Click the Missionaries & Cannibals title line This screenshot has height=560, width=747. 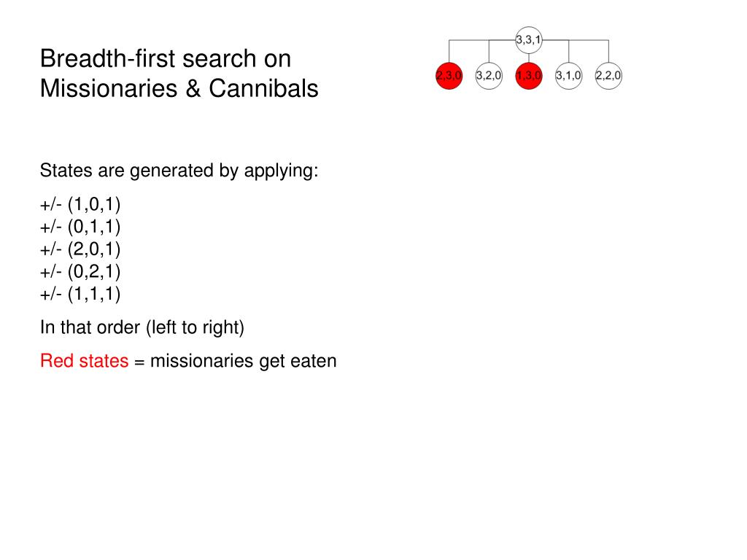coord(179,88)
